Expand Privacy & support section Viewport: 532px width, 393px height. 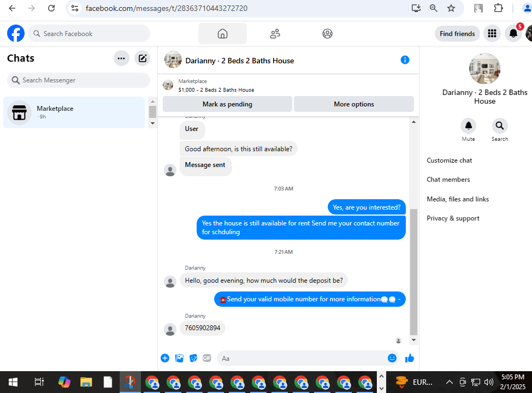tap(453, 218)
